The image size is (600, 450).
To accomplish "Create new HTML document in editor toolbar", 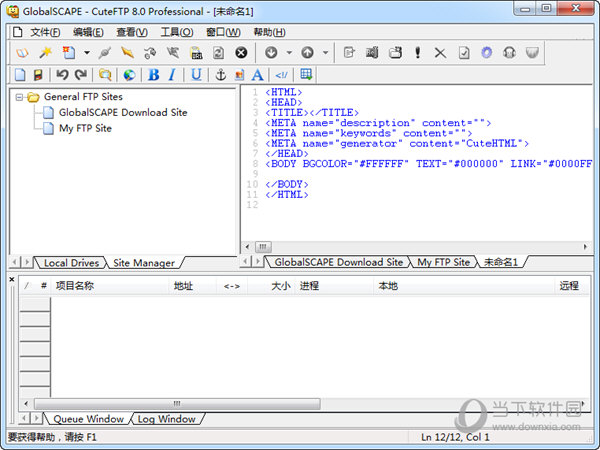I will pos(20,75).
